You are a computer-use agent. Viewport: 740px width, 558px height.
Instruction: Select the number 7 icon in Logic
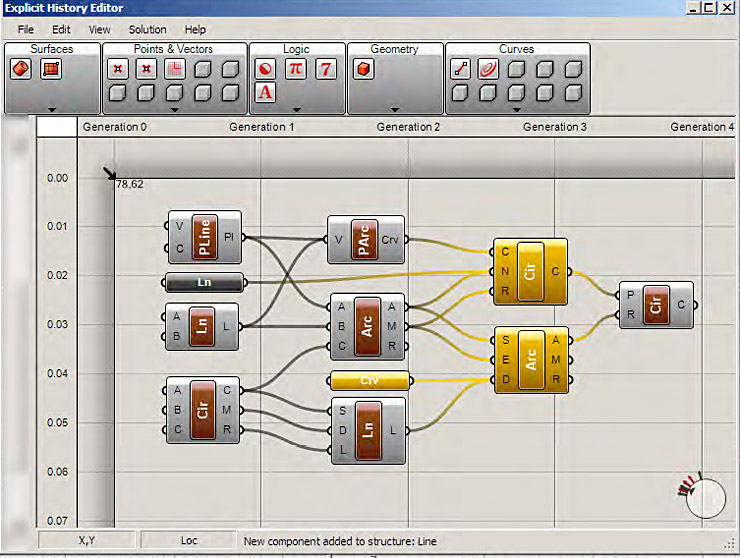click(326, 69)
